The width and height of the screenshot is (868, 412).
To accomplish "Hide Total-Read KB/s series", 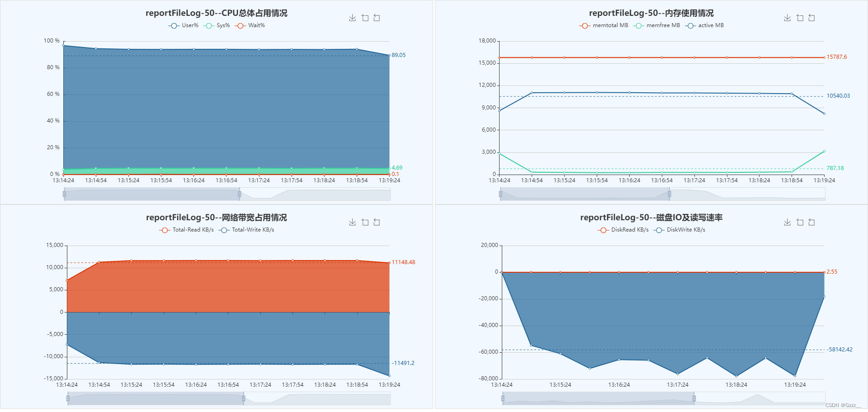I will [x=186, y=230].
